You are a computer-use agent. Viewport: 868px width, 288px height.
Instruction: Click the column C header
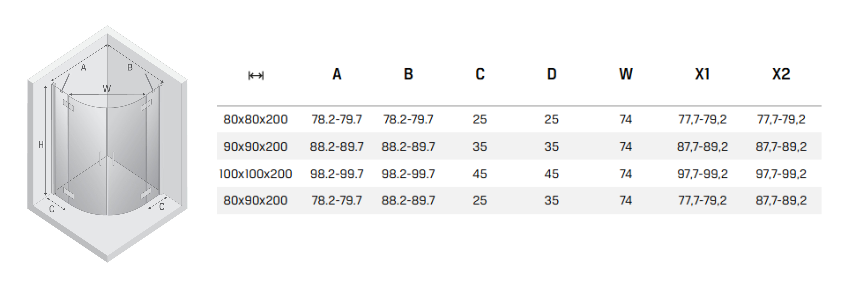pos(480,74)
